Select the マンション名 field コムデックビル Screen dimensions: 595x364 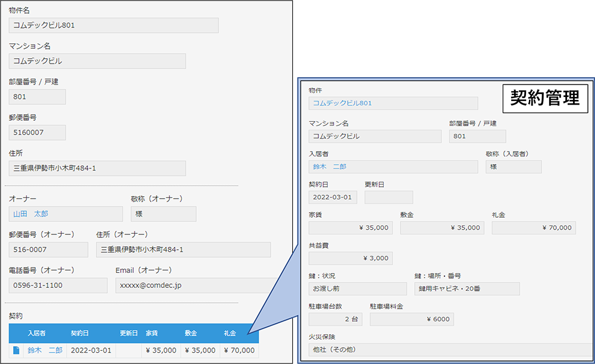97,61
